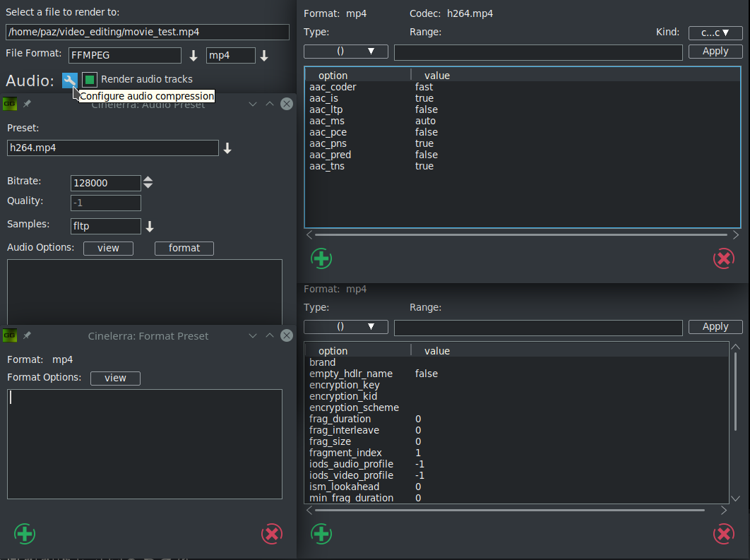Image resolution: width=750 pixels, height=560 pixels.
Task: Open the Configure audio compression wrench icon
Action: [69, 80]
